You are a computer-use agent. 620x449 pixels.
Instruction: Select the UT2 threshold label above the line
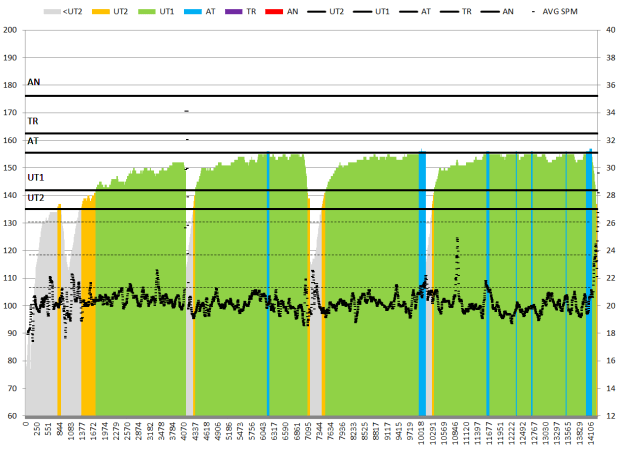[x=35, y=197]
